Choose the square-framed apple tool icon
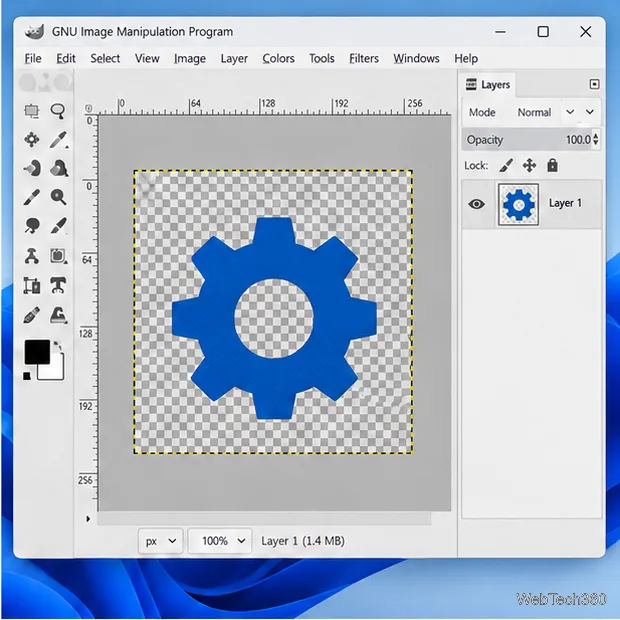Viewport: 620px width, 620px height. click(x=59, y=256)
